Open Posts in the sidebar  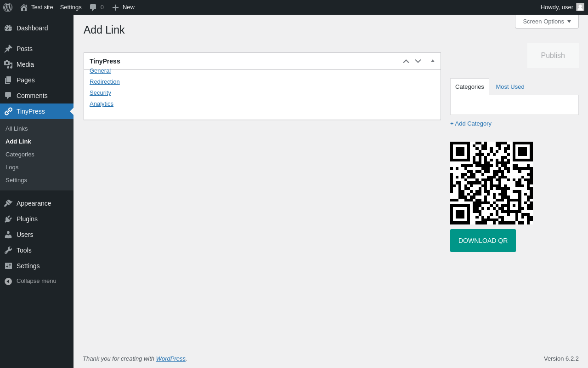click(37, 49)
